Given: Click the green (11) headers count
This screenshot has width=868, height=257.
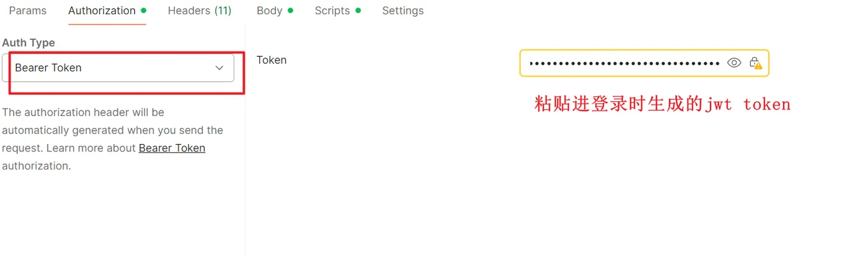Looking at the screenshot, I should pyautogui.click(x=223, y=11).
